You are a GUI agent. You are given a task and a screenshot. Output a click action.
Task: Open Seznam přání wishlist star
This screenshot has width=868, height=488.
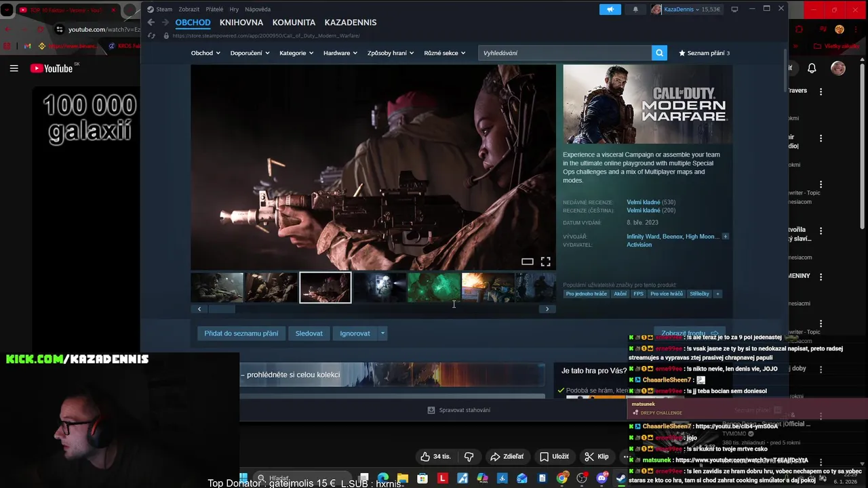click(x=704, y=53)
